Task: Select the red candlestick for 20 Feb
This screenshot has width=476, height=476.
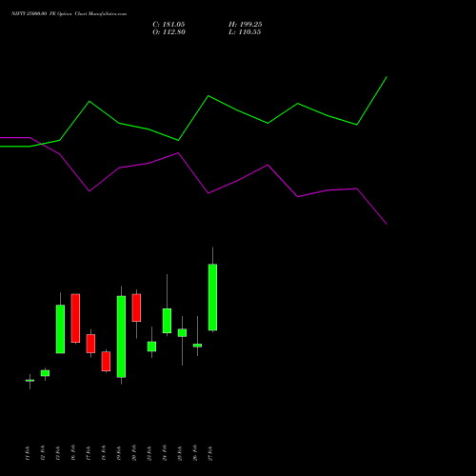Action: pos(136,307)
